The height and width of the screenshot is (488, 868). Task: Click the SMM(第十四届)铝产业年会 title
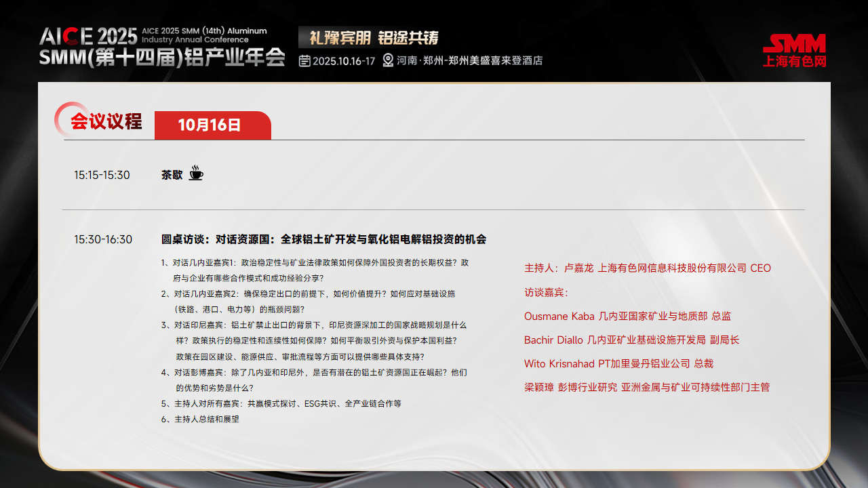coord(163,57)
